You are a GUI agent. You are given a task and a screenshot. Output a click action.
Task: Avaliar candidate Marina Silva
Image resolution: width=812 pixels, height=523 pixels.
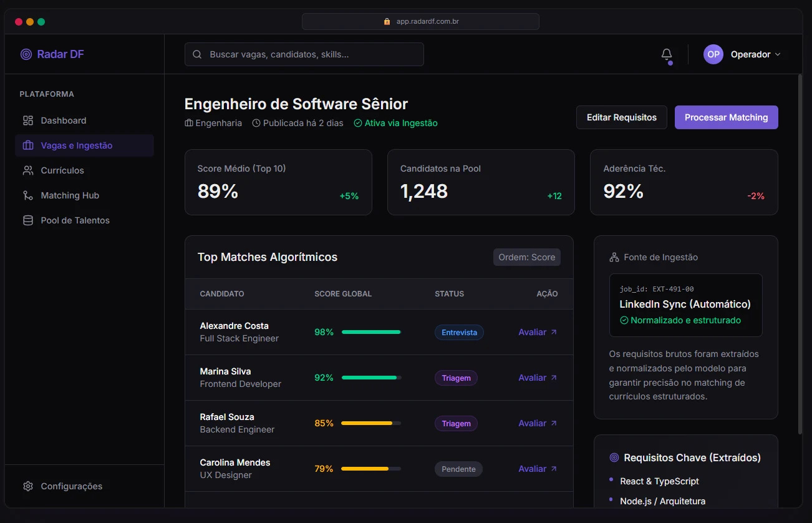coord(538,378)
